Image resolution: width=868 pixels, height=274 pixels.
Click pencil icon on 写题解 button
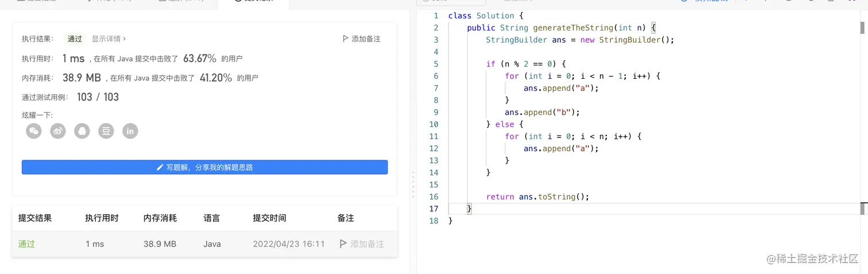pos(160,168)
